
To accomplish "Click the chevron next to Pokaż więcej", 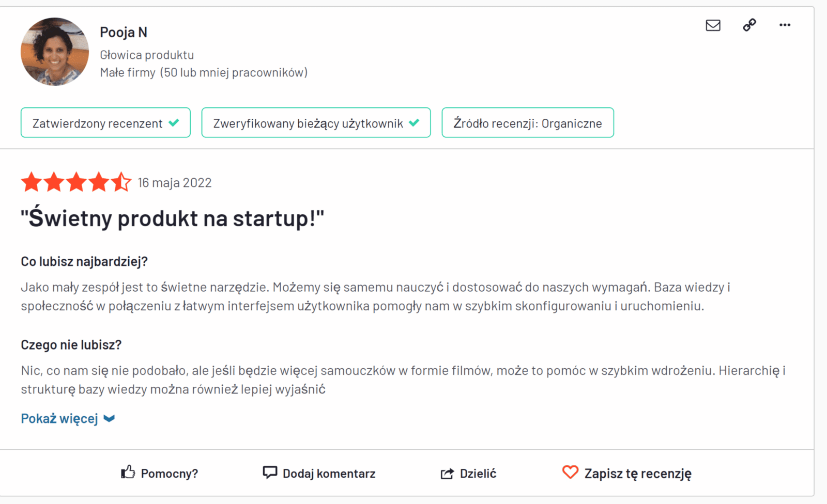I will pyautogui.click(x=109, y=418).
